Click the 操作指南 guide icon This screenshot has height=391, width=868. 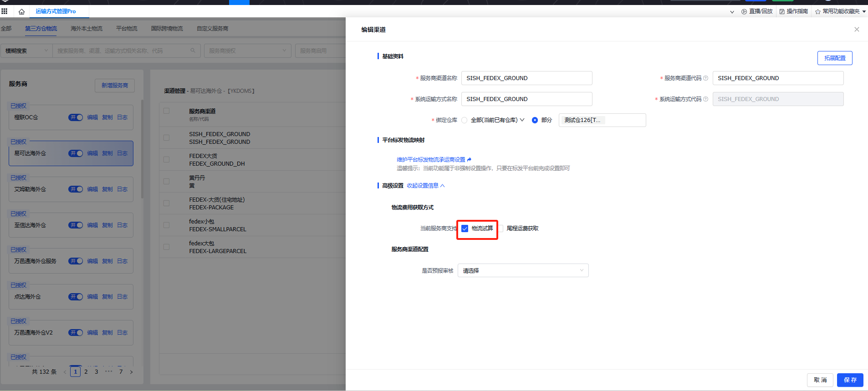click(781, 11)
